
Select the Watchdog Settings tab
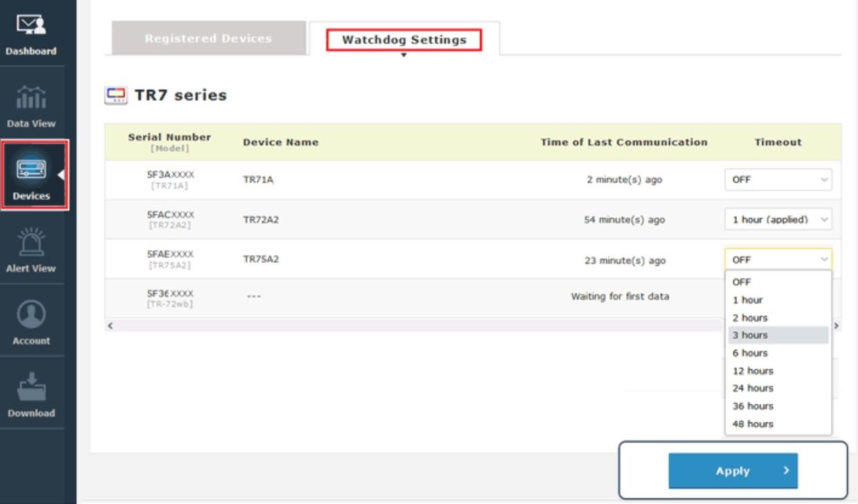(403, 40)
